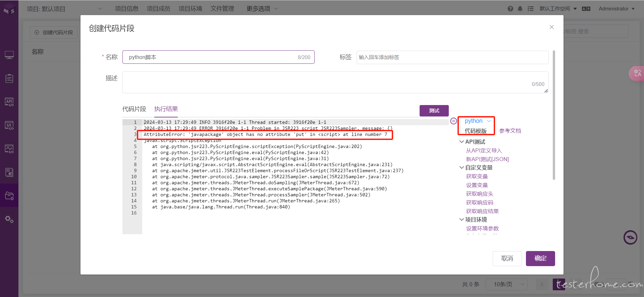
Task: Open the task list icon
Action: click(530, 9)
